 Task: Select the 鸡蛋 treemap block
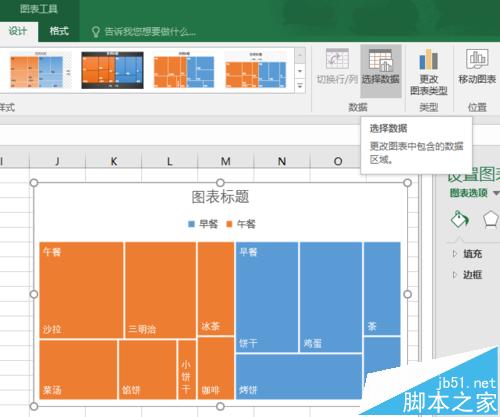pyautogui.click(x=331, y=297)
